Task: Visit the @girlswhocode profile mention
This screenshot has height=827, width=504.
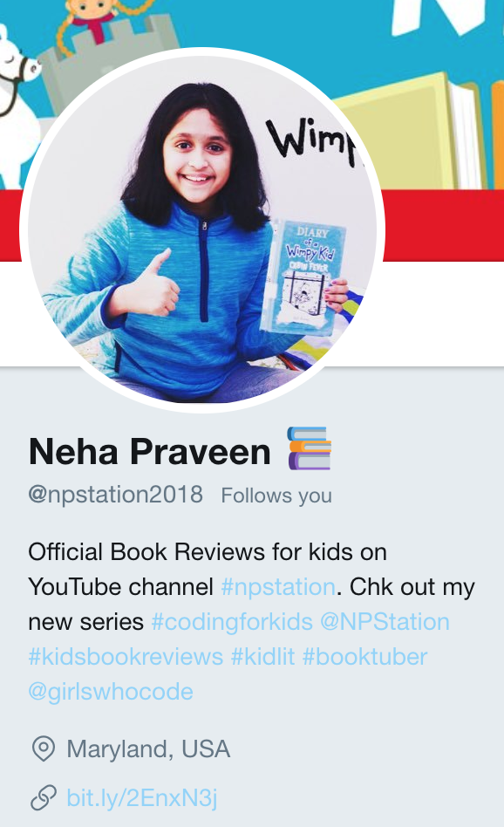Action: coord(111,692)
